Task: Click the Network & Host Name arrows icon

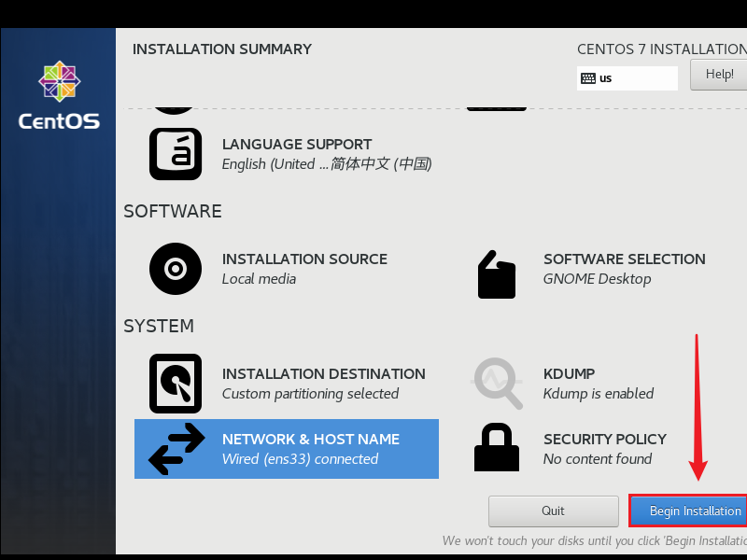Action: (x=176, y=449)
